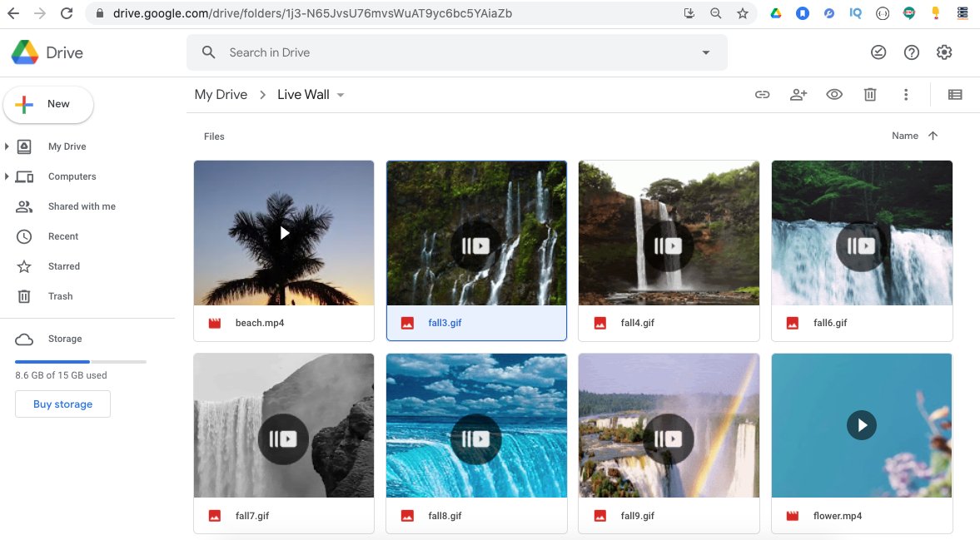This screenshot has height=540, width=980.
Task: Select the fall4.gif waterfall thumbnail
Action: (669, 233)
